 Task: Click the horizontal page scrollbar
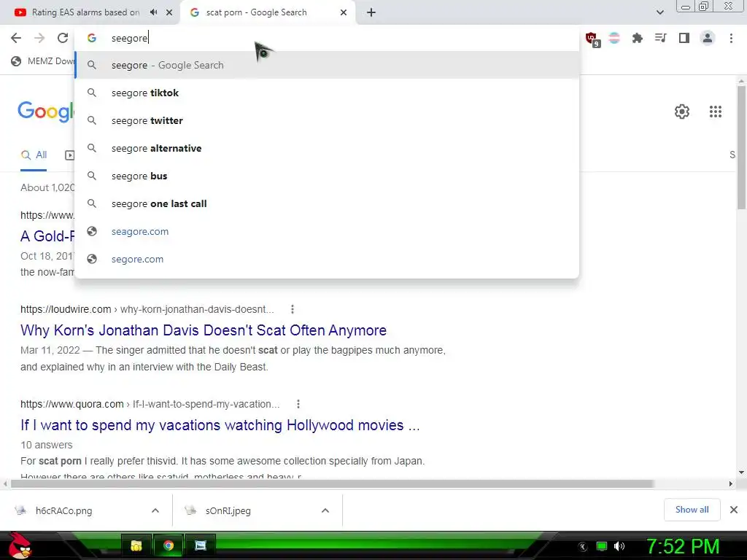click(x=332, y=484)
